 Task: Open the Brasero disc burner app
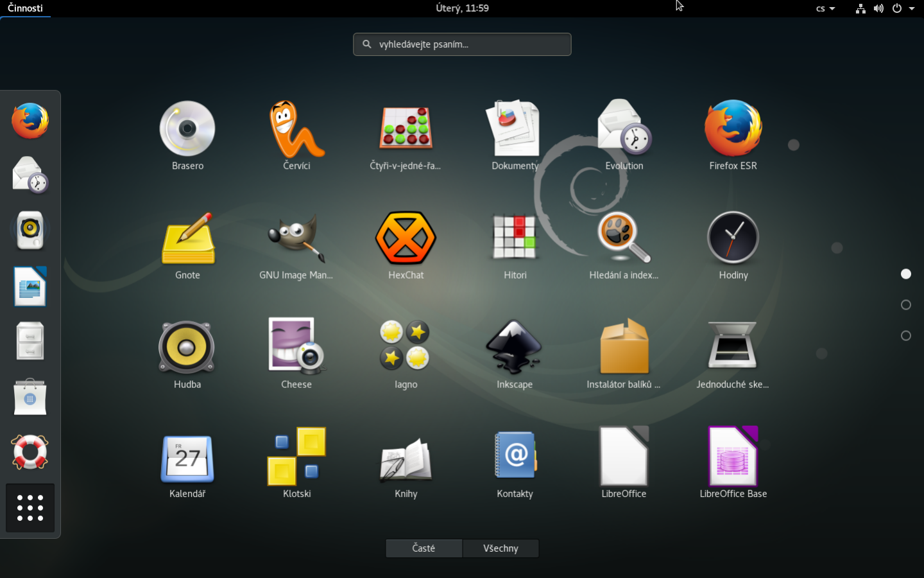tap(187, 136)
